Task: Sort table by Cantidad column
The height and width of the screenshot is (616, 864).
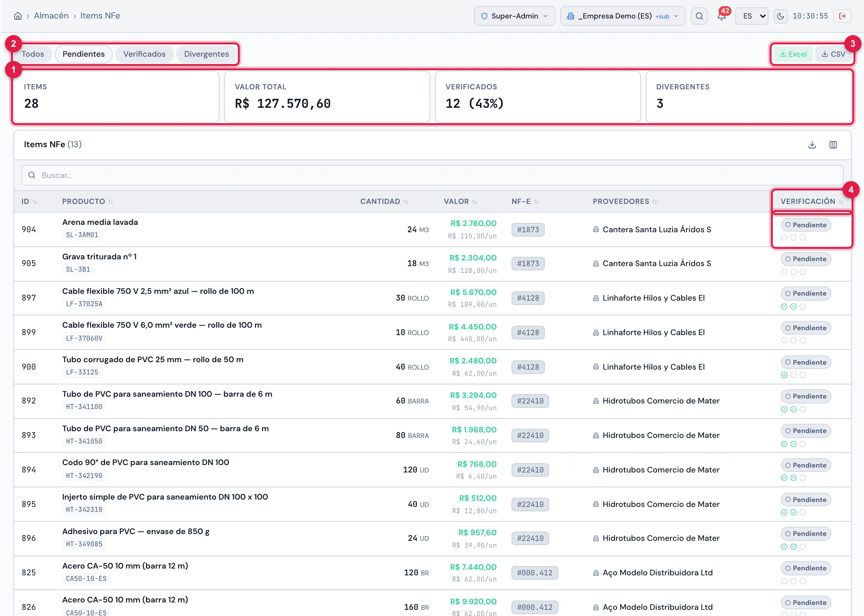Action: point(384,201)
